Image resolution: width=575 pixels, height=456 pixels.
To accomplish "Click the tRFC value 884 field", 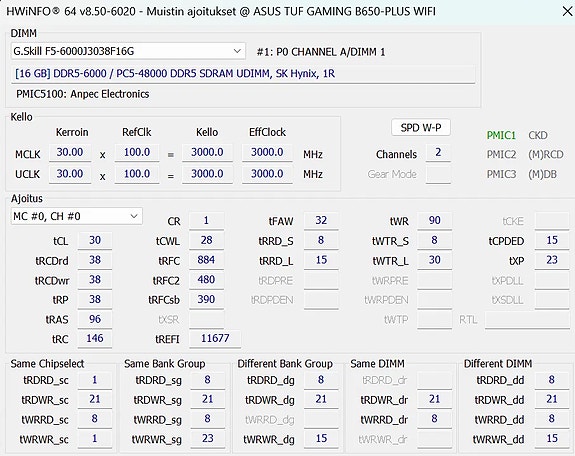I will [x=206, y=260].
